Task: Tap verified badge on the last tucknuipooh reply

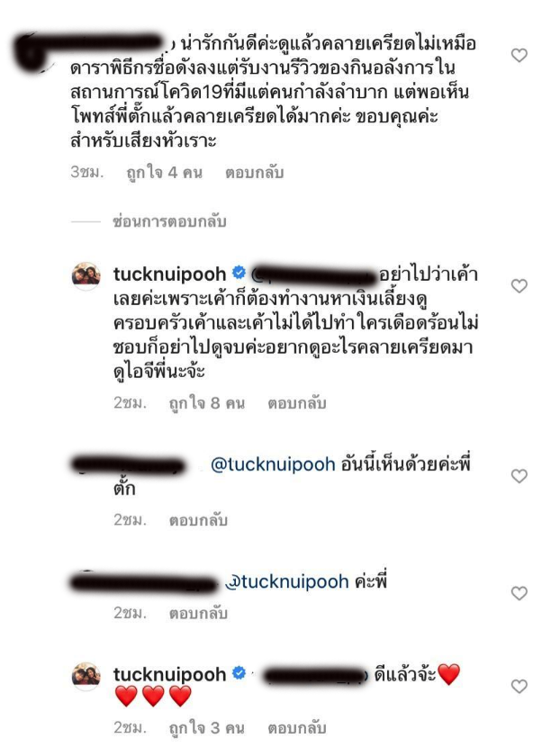Action: coord(239,673)
